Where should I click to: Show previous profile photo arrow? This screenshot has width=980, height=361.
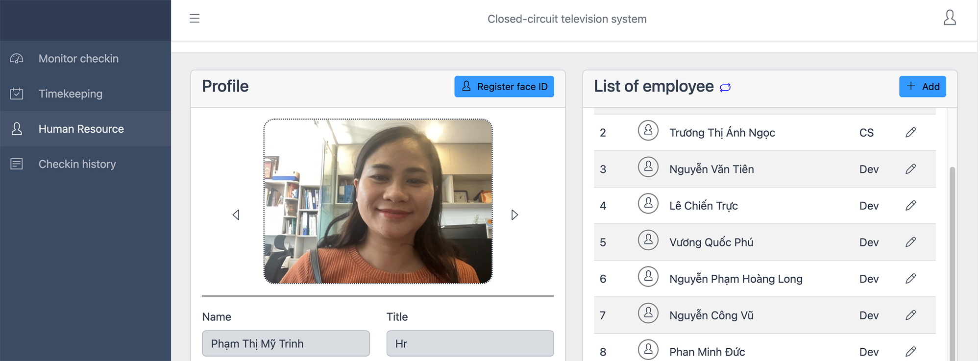click(x=236, y=215)
